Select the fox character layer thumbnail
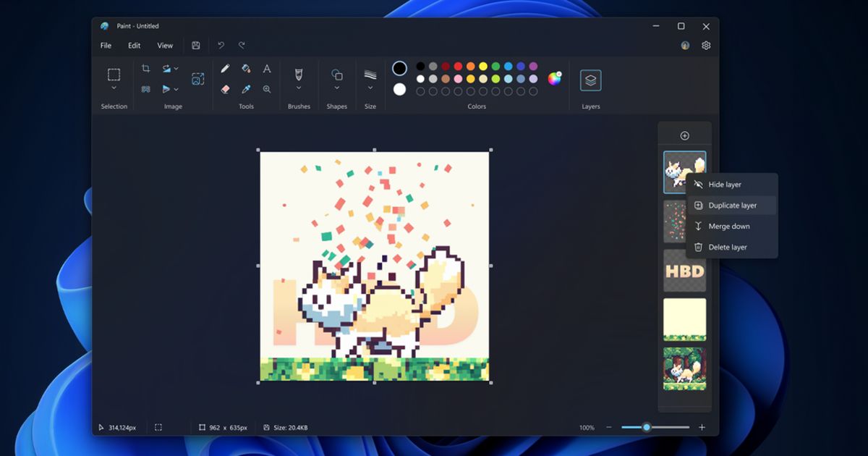This screenshot has width=868, height=456. [684, 172]
